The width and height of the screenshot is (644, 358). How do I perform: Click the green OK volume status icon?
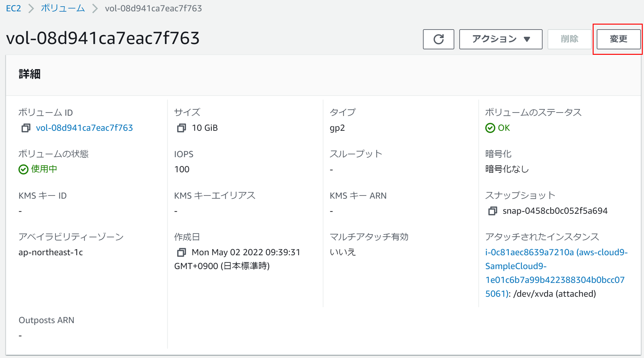click(490, 128)
